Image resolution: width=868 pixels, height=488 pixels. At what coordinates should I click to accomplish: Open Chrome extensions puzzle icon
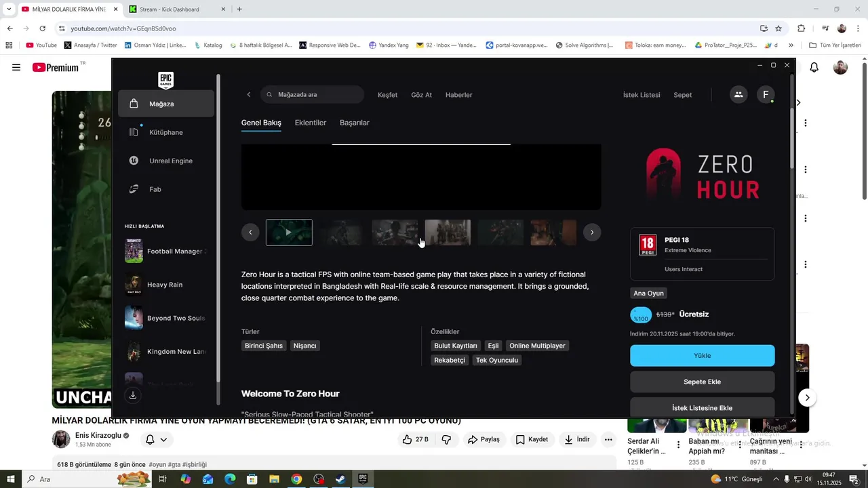click(801, 28)
